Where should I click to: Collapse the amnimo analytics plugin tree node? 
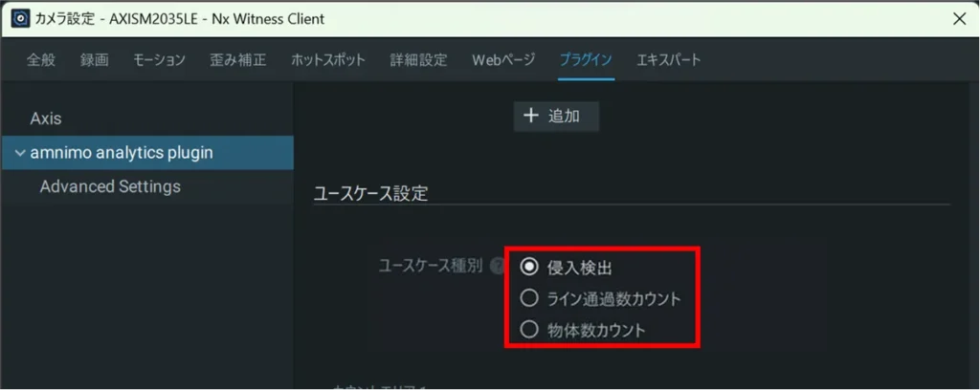pos(20,153)
